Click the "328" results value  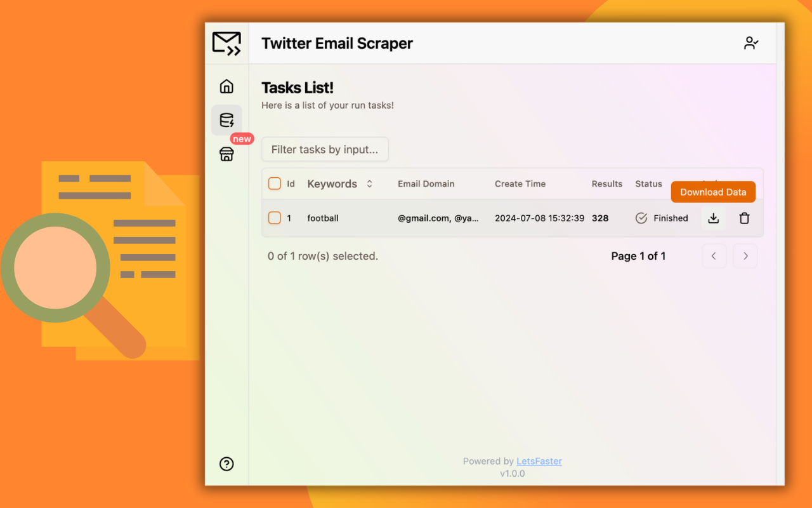600,218
